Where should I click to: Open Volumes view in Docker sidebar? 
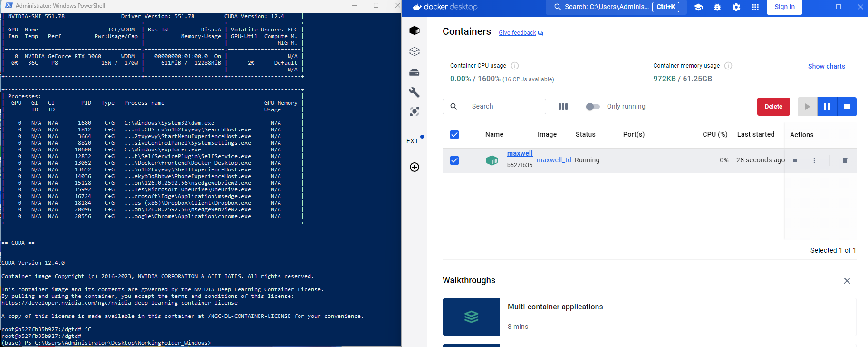[x=415, y=72]
